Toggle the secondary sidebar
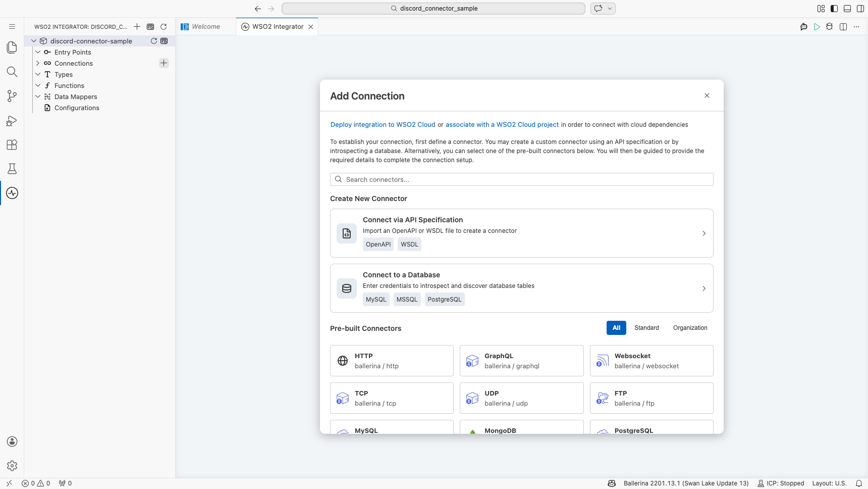This screenshot has width=868, height=489. coord(860,9)
